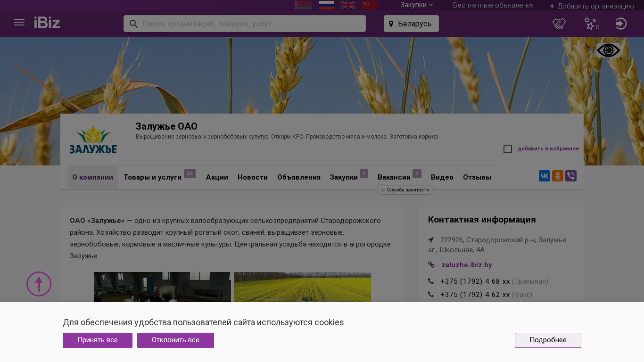This screenshot has width=644, height=362.
Task: Switch to Belarusian flag language
Action: point(304,5)
